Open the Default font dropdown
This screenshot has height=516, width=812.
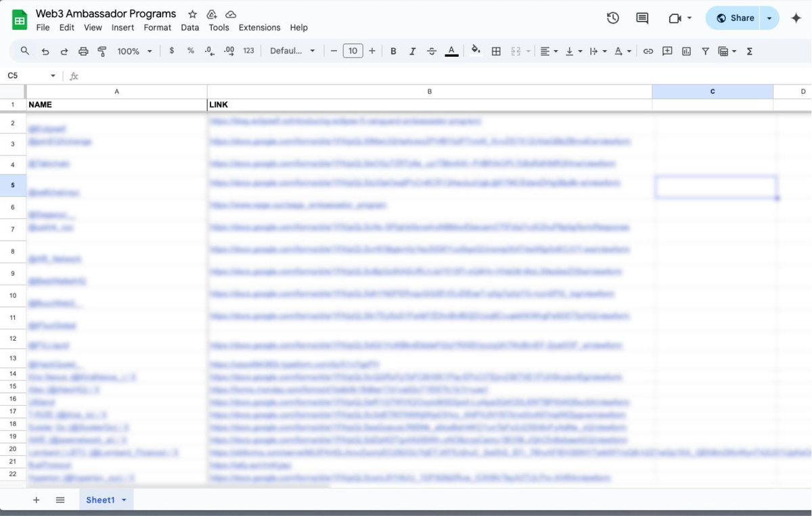click(292, 51)
